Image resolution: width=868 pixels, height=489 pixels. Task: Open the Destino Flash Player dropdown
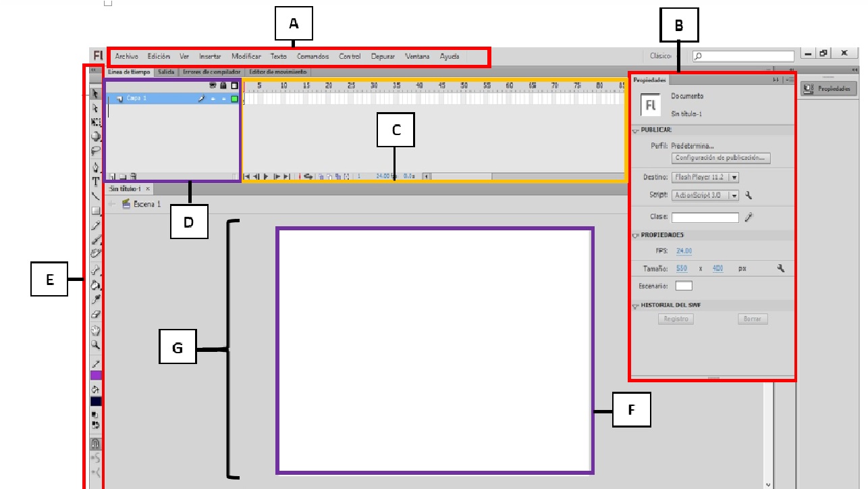tap(734, 178)
